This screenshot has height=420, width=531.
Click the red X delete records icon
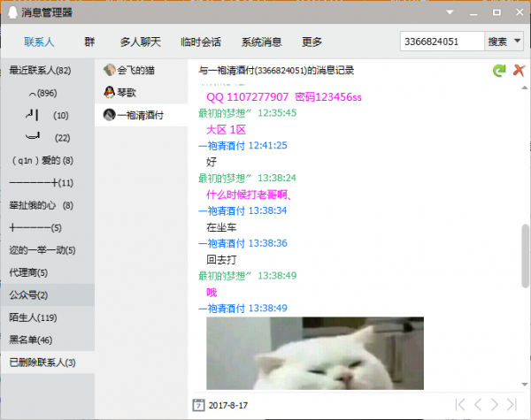519,71
